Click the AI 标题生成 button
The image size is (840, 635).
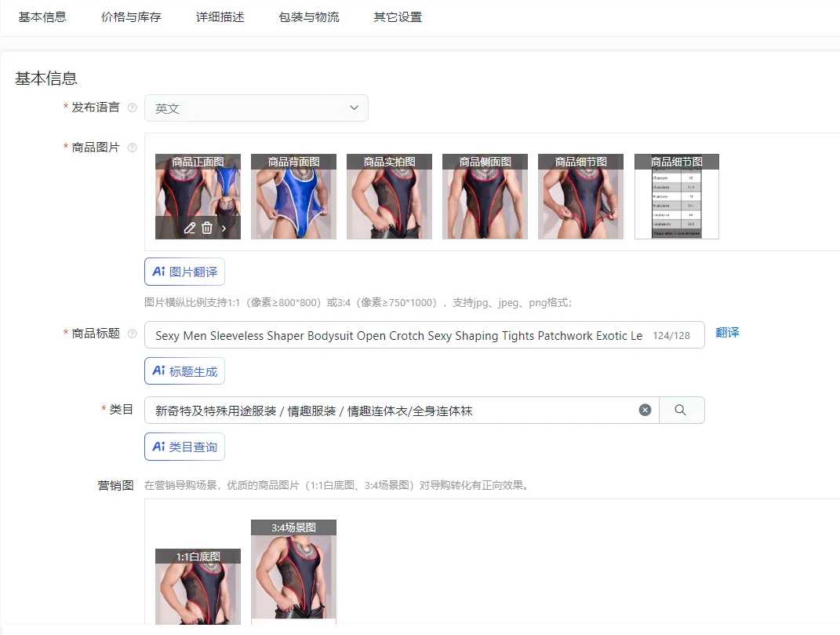pyautogui.click(x=184, y=371)
